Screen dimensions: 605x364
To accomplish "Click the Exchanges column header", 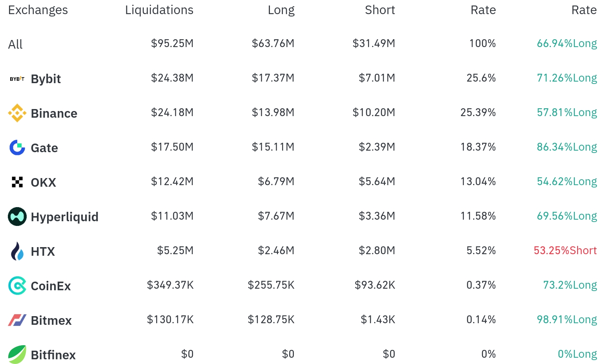I will click(38, 10).
